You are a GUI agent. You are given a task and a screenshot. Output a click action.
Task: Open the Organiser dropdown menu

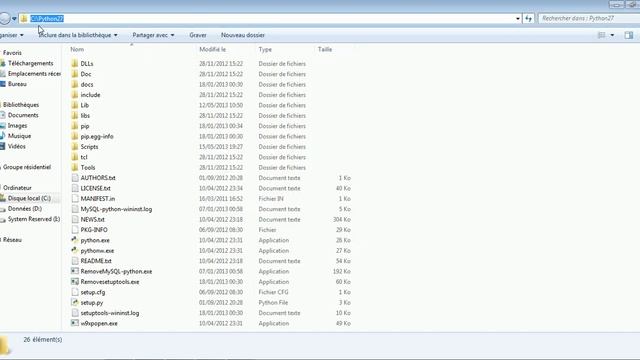(12, 35)
